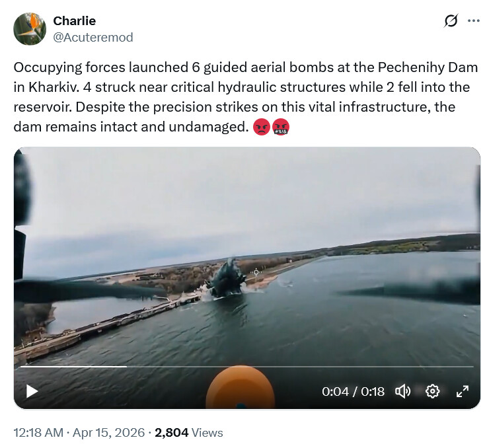Viewport: 487px width, 448px height.
Task: Open Charlie's profile avatar
Action: pos(29,29)
